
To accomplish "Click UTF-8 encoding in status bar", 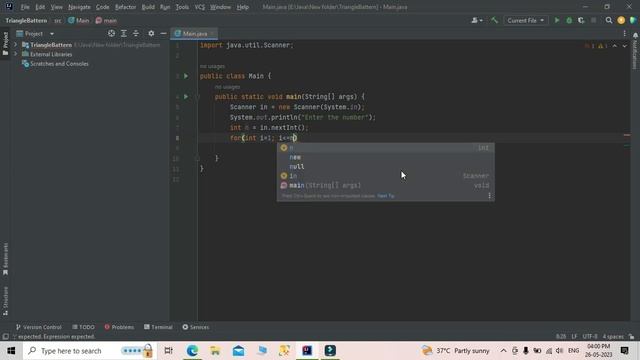I will 590,336.
